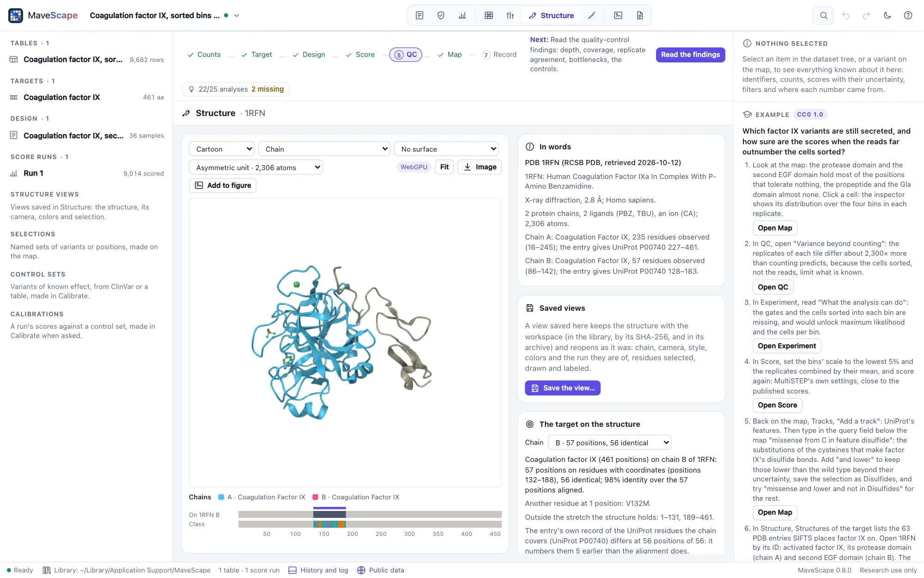This screenshot has height=578, width=924.
Task: Open the Score workflow step
Action: click(x=360, y=55)
